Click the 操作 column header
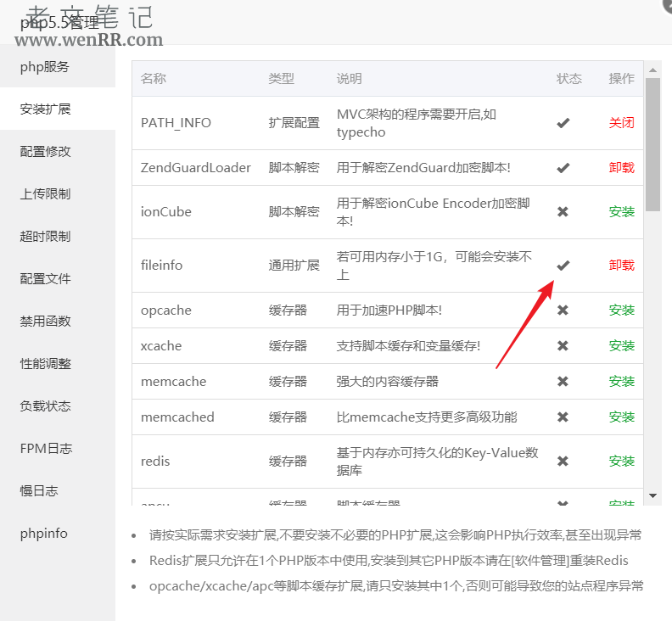 point(621,78)
